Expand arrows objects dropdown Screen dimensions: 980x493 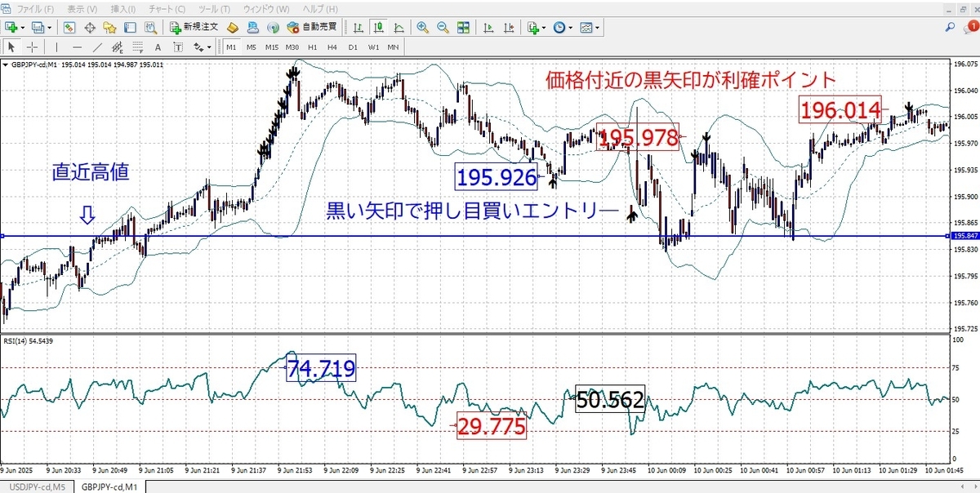pos(209,47)
